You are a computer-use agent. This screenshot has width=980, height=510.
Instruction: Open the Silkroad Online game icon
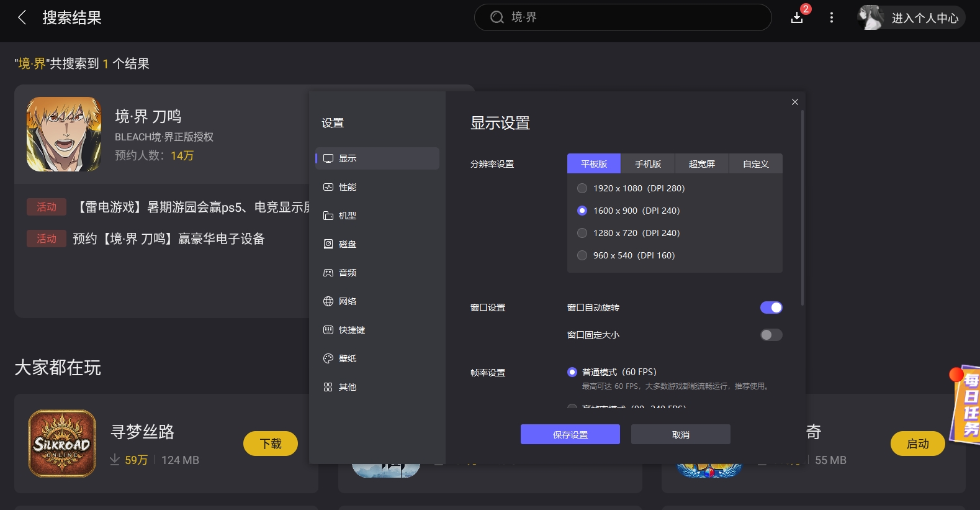click(x=62, y=444)
